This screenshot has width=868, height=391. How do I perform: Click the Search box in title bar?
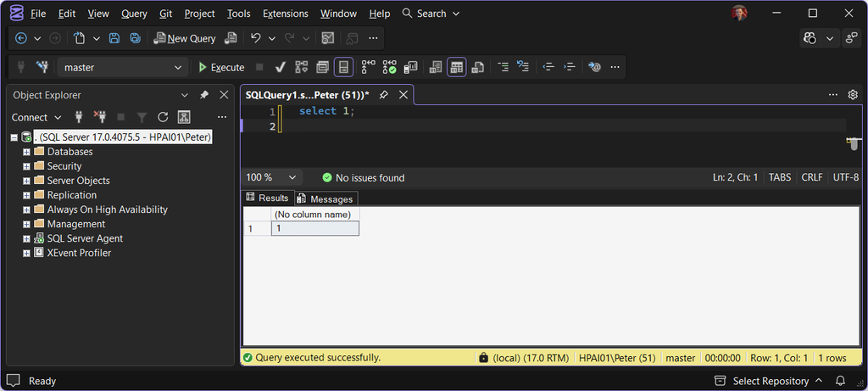[431, 14]
